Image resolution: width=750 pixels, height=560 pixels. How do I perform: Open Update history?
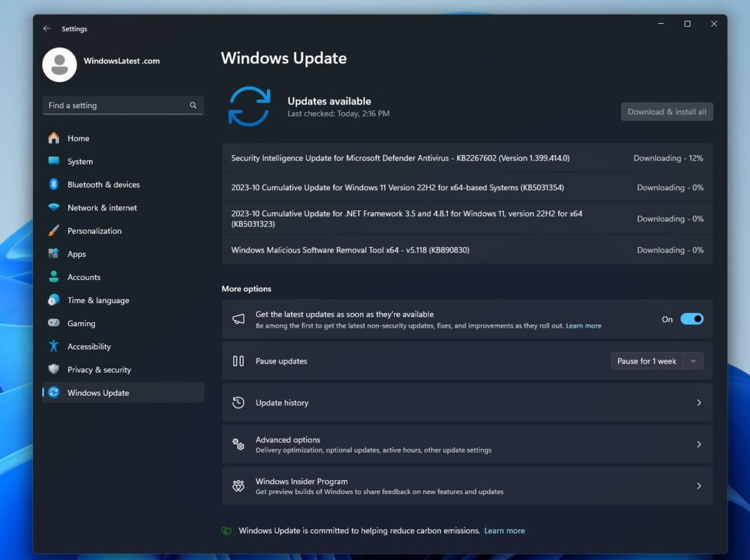point(468,402)
